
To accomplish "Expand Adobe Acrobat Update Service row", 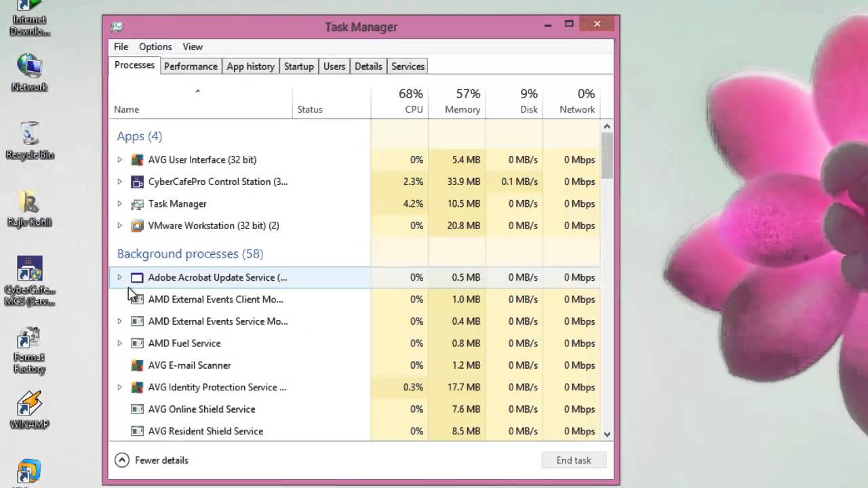I will pos(119,277).
